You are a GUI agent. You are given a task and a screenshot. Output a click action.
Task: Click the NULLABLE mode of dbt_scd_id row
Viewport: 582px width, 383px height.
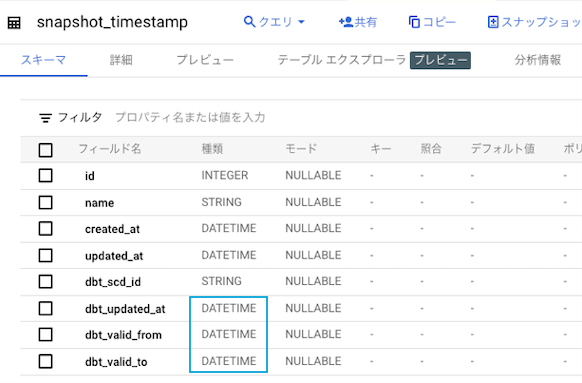pos(313,281)
